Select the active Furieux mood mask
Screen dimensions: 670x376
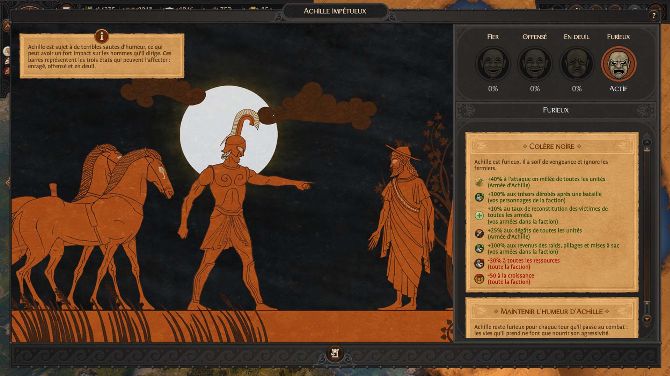click(x=619, y=64)
